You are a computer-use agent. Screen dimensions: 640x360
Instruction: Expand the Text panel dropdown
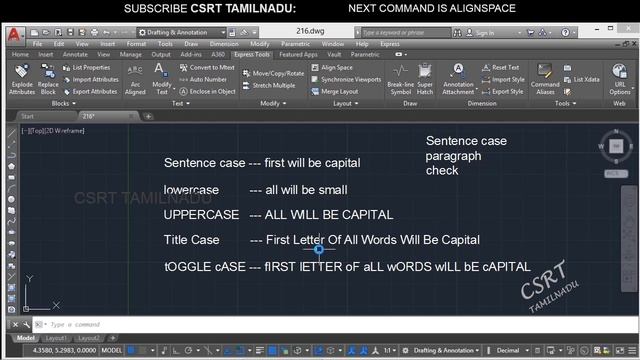[181, 104]
